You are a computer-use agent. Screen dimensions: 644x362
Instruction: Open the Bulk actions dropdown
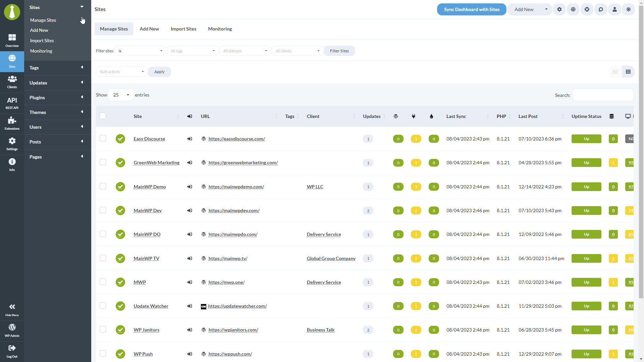click(x=121, y=72)
